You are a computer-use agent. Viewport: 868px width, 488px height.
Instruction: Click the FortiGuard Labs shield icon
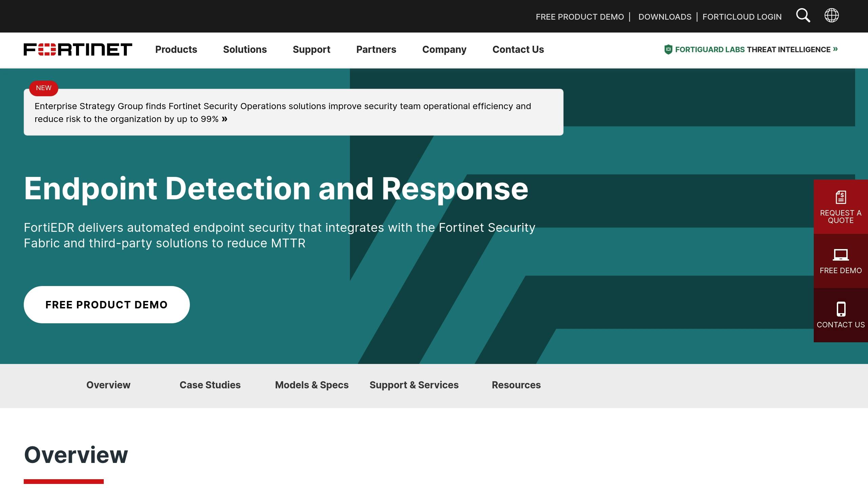[668, 49]
